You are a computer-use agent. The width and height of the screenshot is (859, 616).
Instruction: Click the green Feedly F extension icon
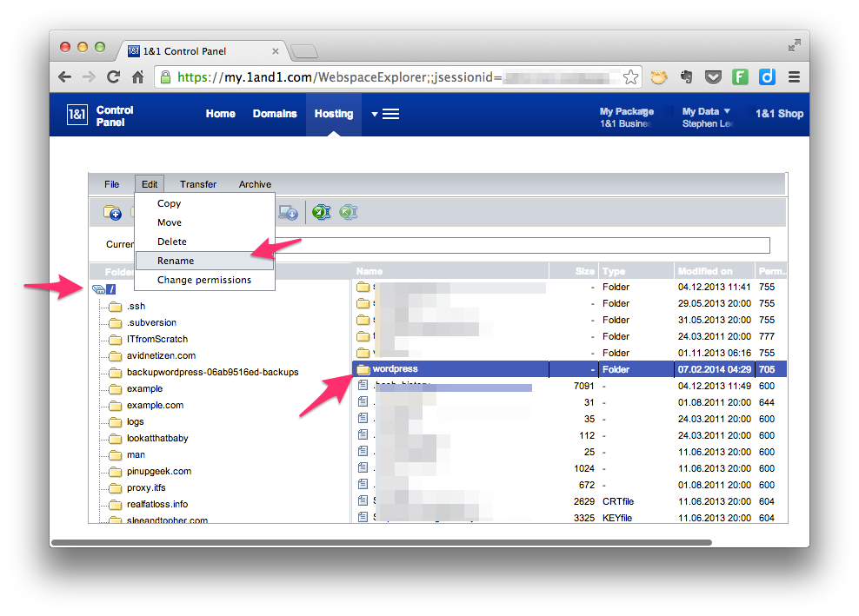coord(740,77)
